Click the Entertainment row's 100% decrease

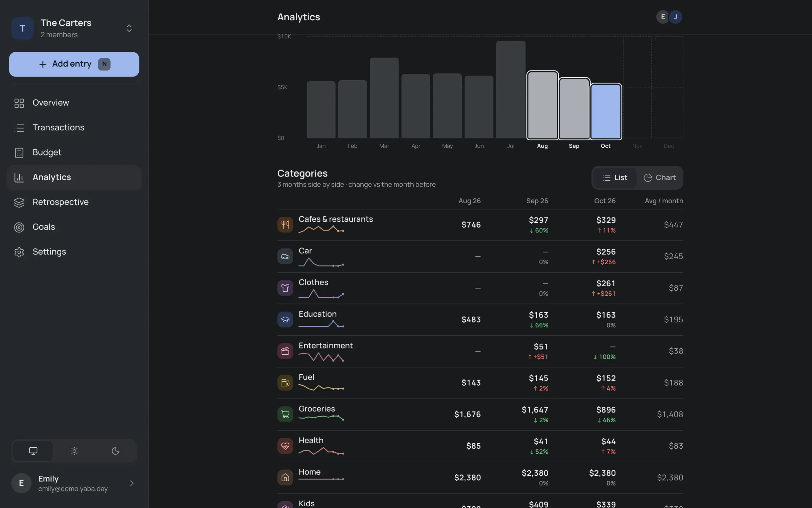pos(604,357)
